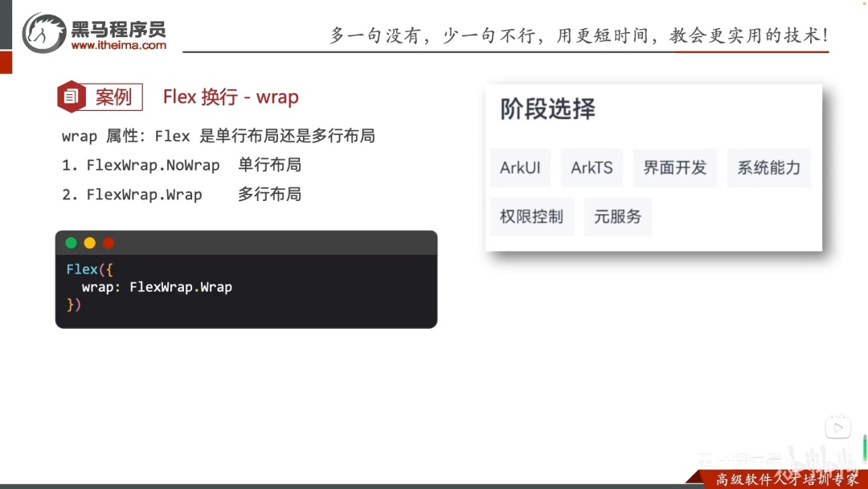Click the yellow dot in code window

tap(90, 243)
